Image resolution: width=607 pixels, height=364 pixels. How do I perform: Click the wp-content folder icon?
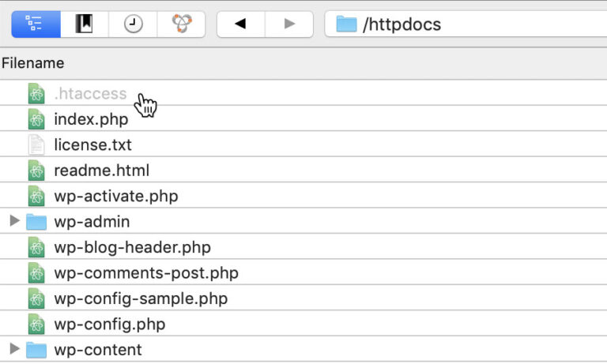pos(36,350)
